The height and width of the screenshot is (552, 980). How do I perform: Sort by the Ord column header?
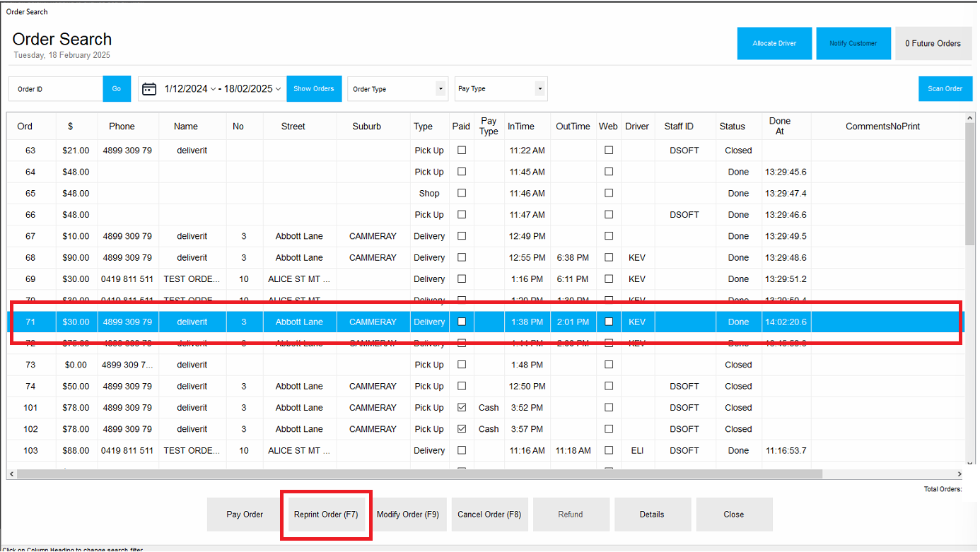click(x=25, y=127)
